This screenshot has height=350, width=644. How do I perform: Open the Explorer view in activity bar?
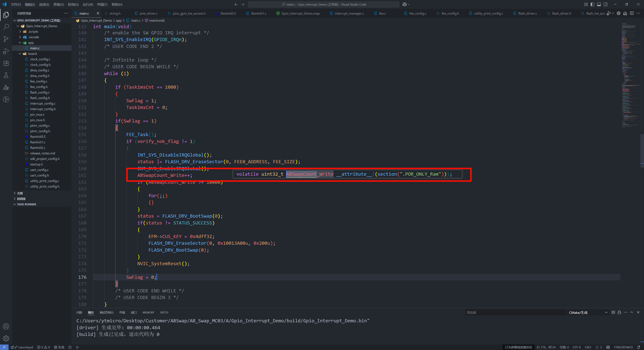(6, 15)
